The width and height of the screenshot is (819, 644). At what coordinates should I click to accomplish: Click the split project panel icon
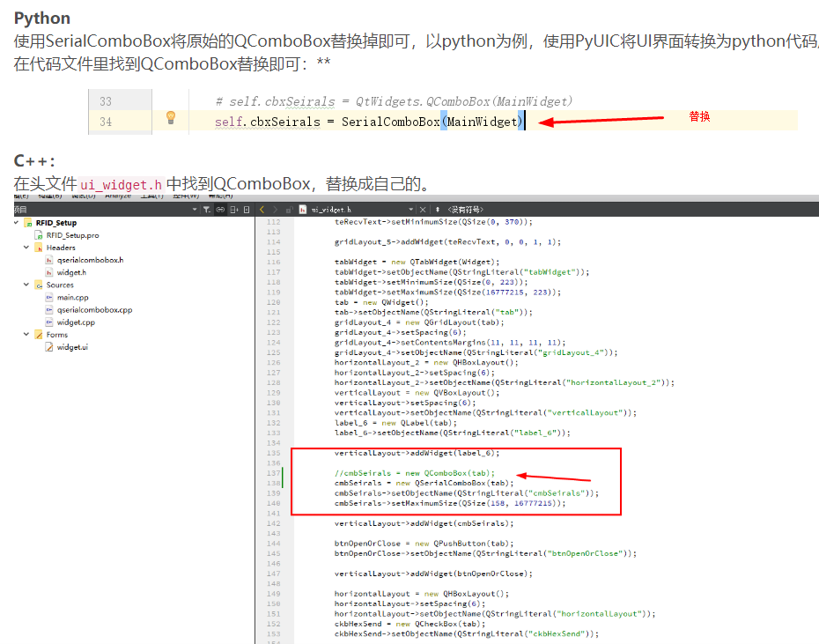click(234, 210)
